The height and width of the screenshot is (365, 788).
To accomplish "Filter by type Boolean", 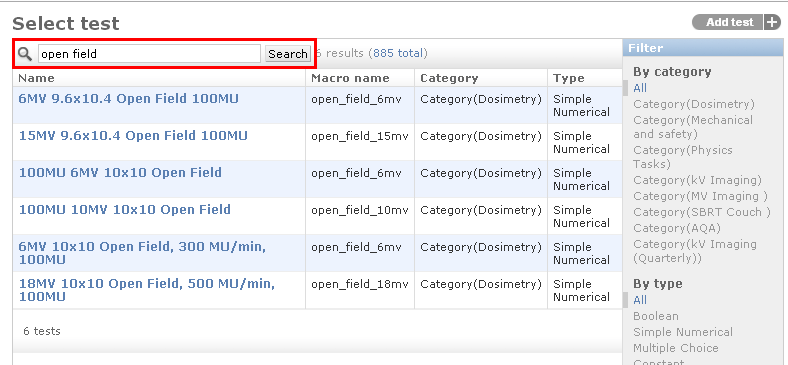I will (x=656, y=316).
